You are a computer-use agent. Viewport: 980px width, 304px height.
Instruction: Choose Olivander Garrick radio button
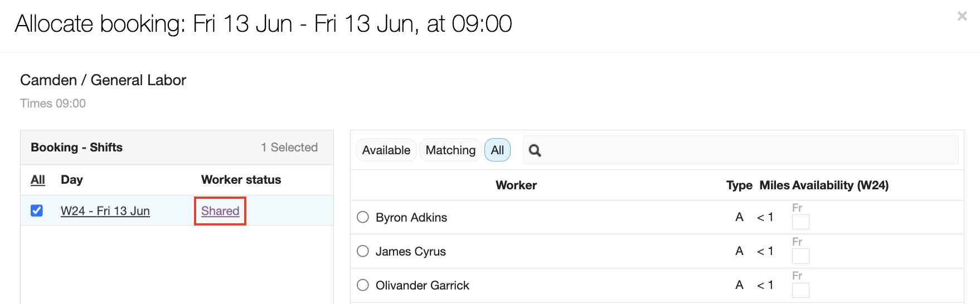point(363,285)
